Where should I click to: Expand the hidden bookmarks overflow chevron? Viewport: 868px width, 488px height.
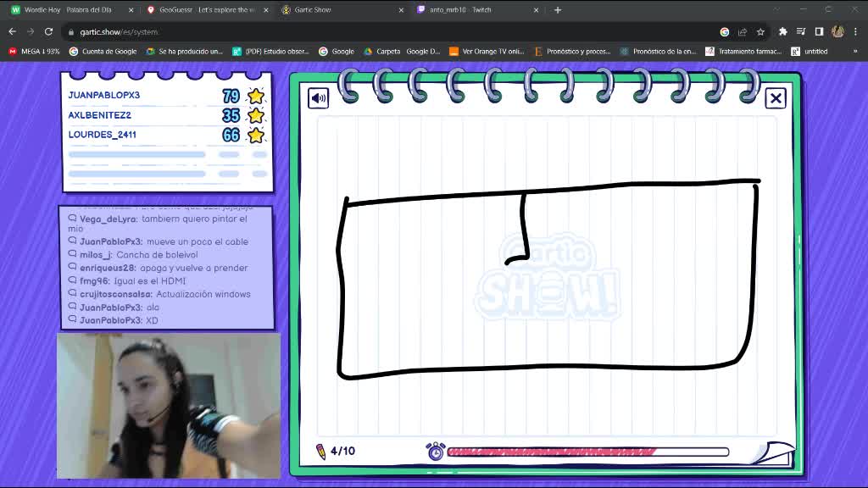(855, 52)
